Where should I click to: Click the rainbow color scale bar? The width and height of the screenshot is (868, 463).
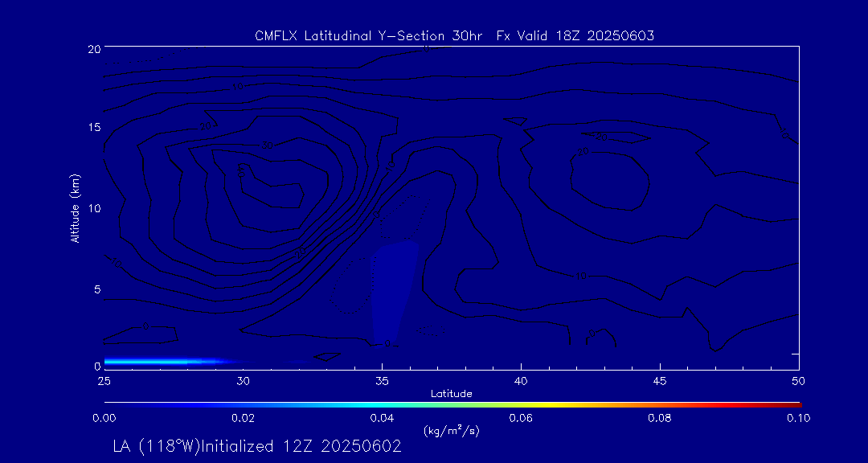click(x=452, y=405)
